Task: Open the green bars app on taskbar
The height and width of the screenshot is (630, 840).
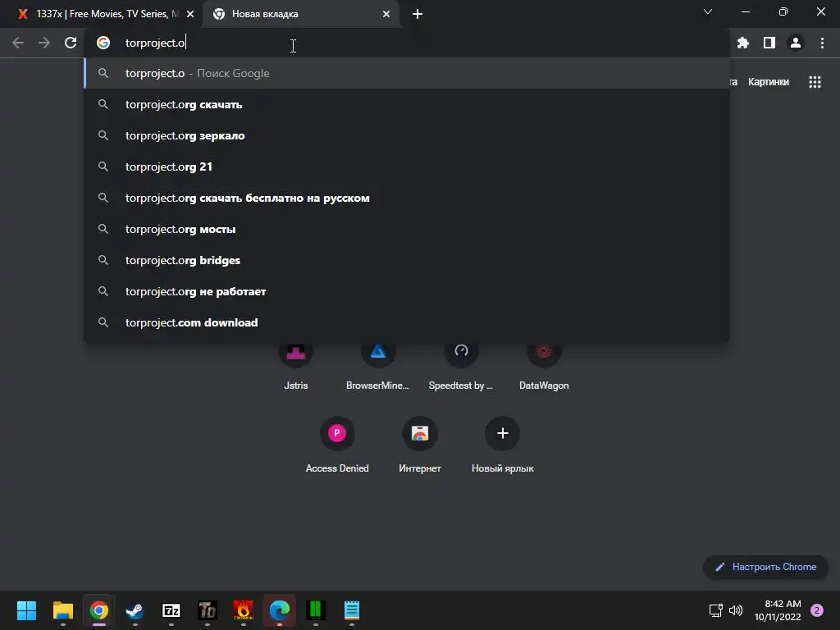Action: (x=316, y=610)
